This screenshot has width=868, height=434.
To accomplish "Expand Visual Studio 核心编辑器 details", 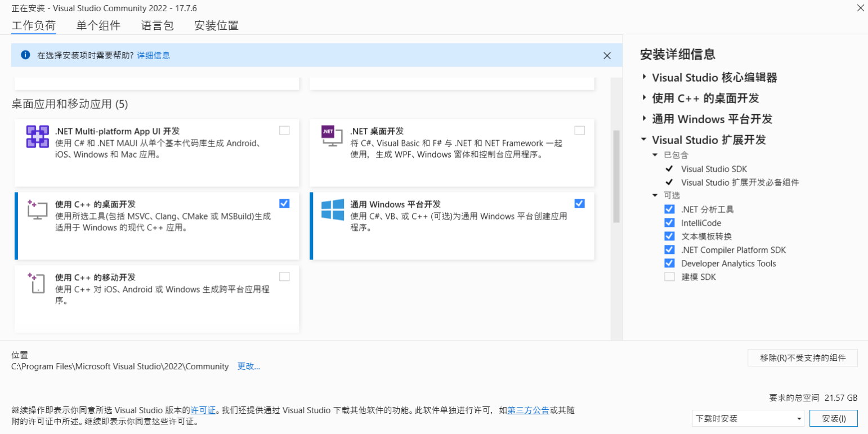I will [645, 77].
